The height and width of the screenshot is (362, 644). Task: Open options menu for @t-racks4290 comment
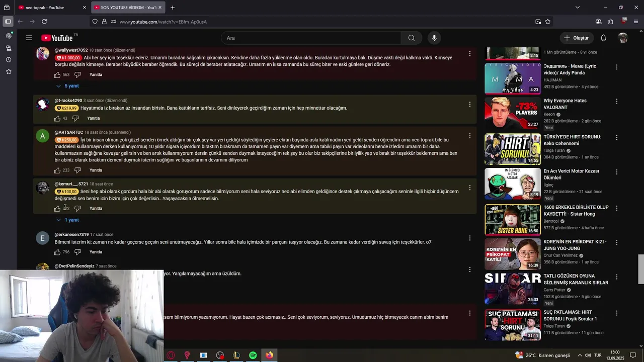[x=470, y=105]
